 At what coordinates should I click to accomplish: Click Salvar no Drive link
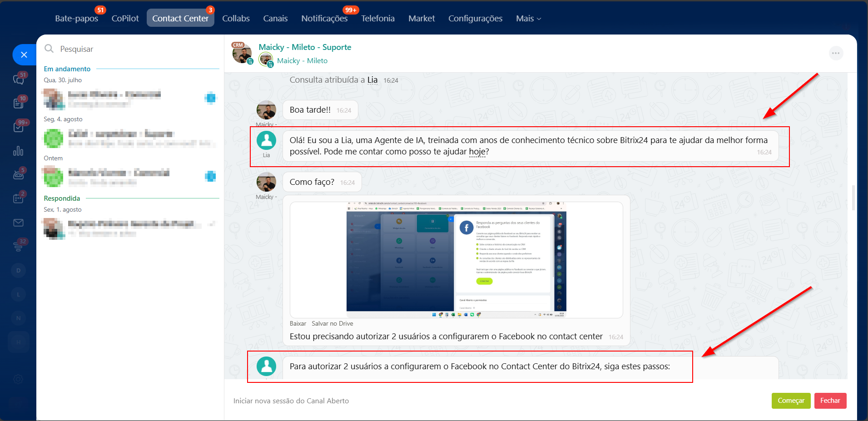point(332,324)
